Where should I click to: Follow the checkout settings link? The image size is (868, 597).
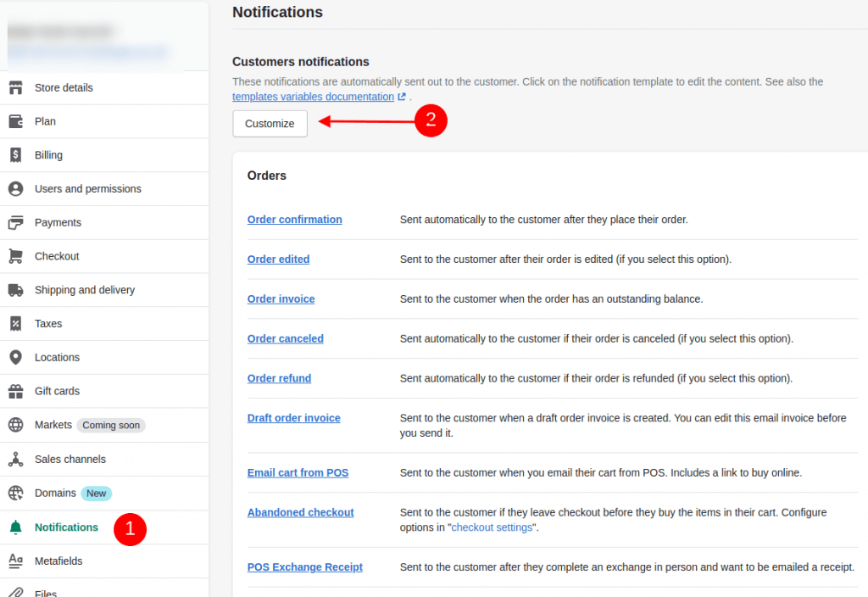[x=492, y=527]
